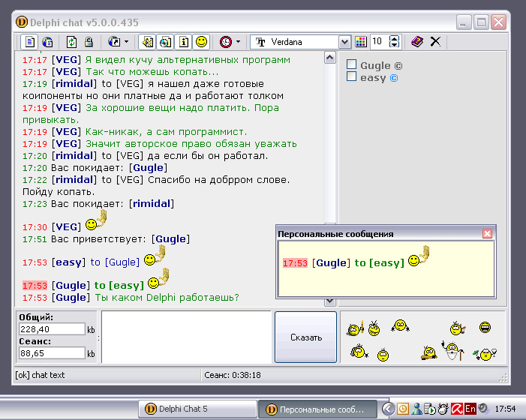Click the black X toolbar icon
Screen dimensions: 526x420
(435, 42)
